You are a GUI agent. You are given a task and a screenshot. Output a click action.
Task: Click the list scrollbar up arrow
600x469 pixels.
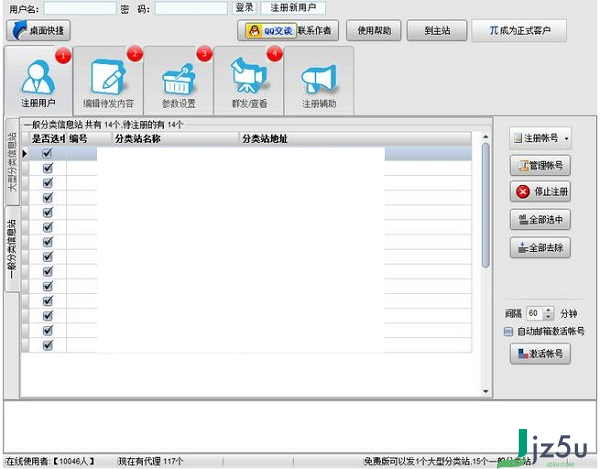[486, 137]
